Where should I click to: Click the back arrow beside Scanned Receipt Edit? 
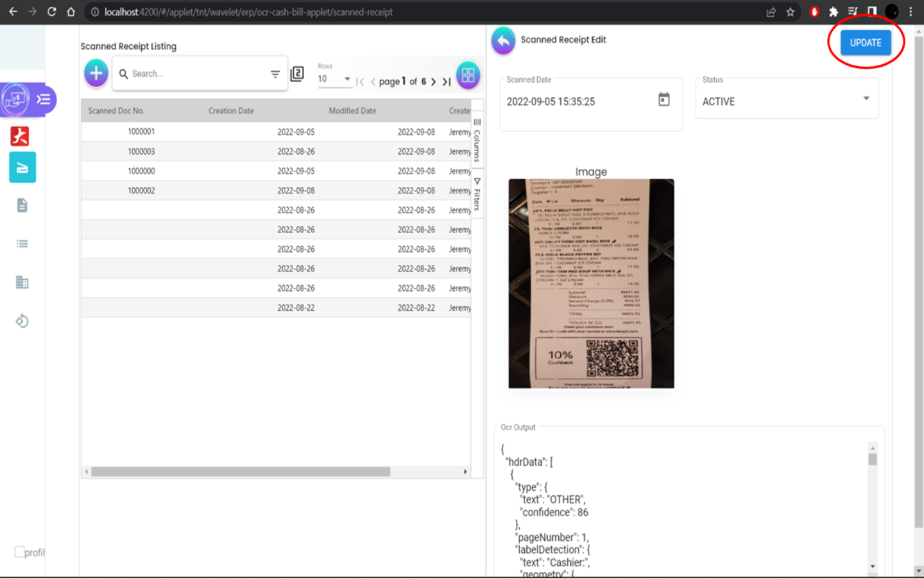coord(503,40)
